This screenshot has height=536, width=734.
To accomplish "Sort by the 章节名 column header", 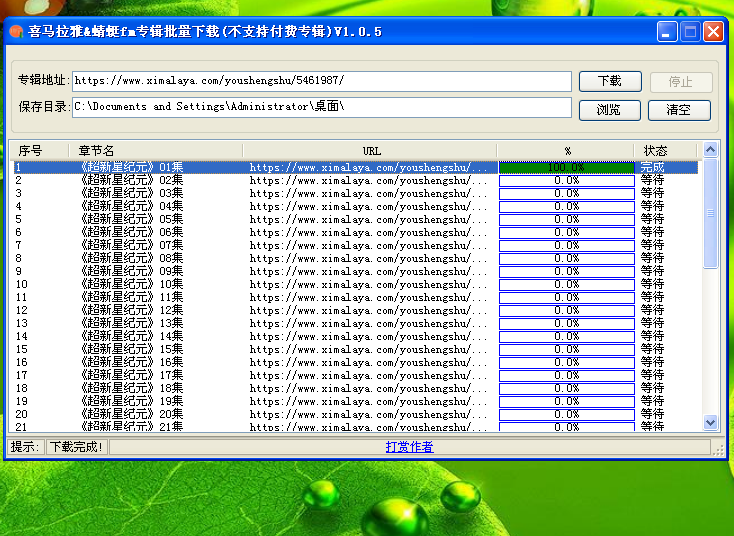I will (x=154, y=150).
